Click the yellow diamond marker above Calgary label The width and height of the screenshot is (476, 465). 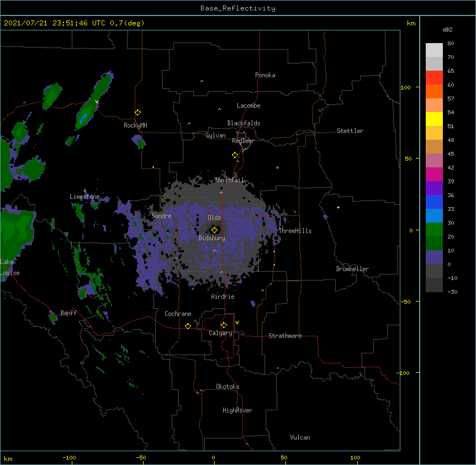click(224, 325)
